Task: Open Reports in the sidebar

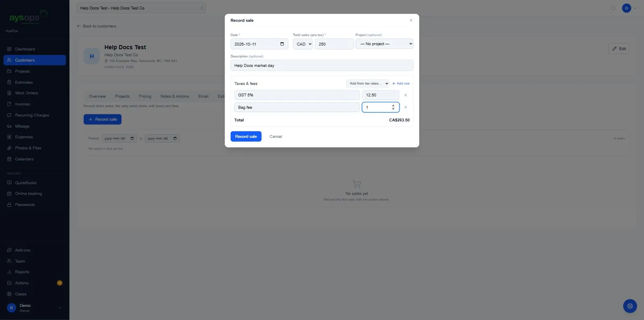Action: pos(34,272)
